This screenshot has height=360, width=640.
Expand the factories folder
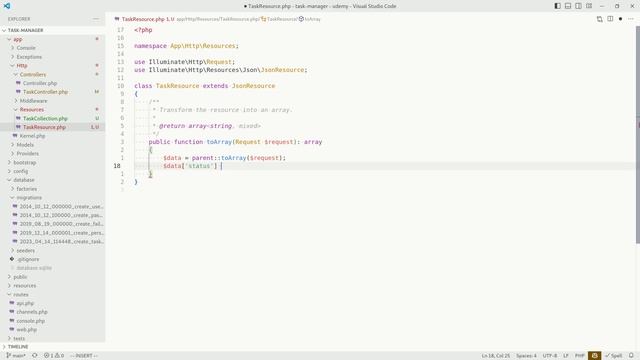coord(27,189)
